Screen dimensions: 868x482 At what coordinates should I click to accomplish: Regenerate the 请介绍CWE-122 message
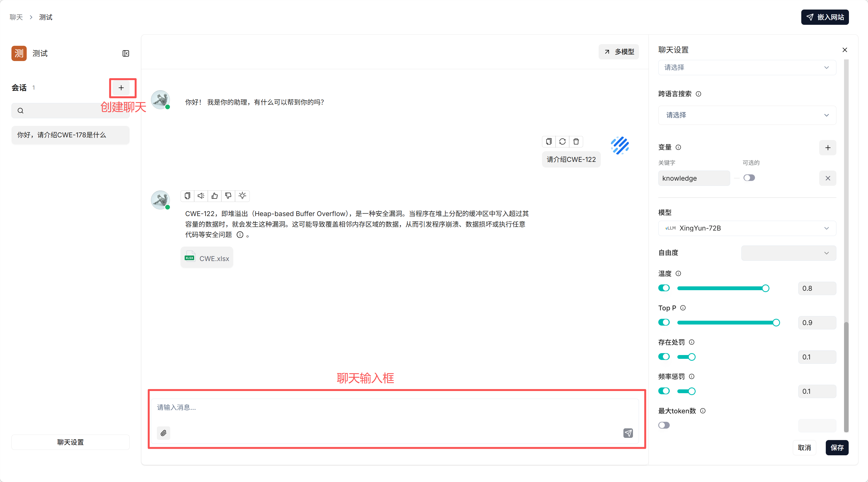coord(562,142)
